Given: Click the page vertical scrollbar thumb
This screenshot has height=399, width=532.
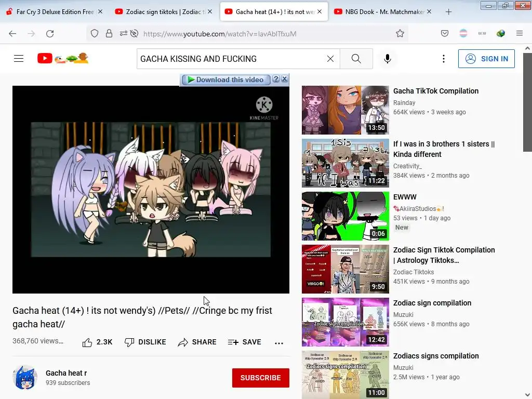Looking at the screenshot, I should [527, 102].
